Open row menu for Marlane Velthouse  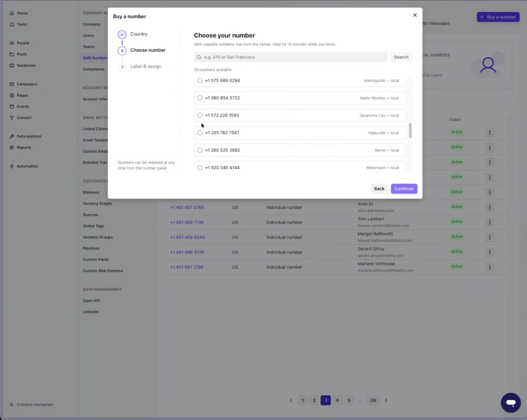pos(490,267)
